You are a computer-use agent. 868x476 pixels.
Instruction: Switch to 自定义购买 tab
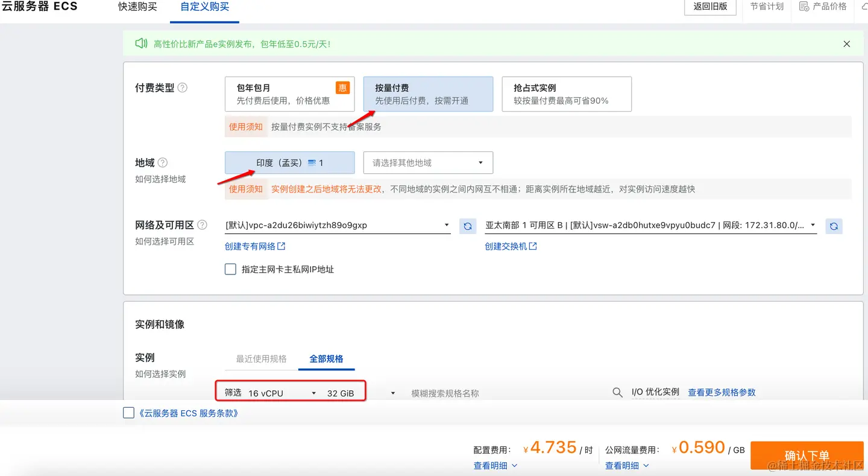coord(204,7)
